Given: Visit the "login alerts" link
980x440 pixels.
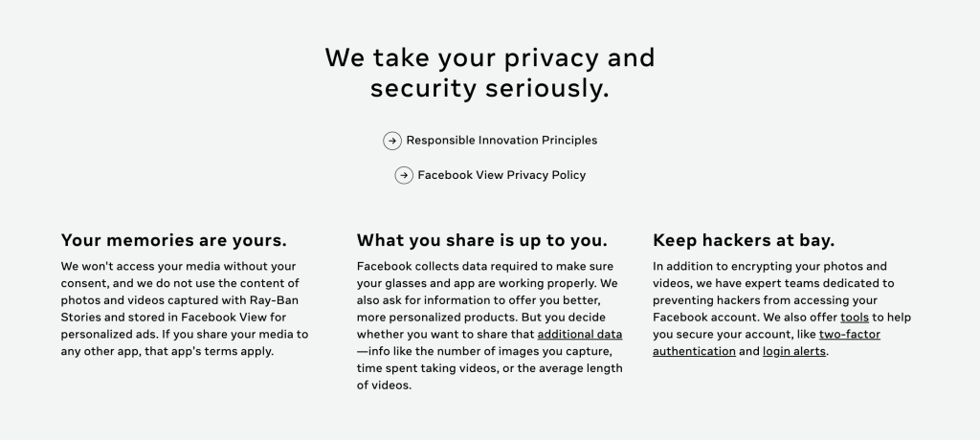Looking at the screenshot, I should (x=793, y=351).
